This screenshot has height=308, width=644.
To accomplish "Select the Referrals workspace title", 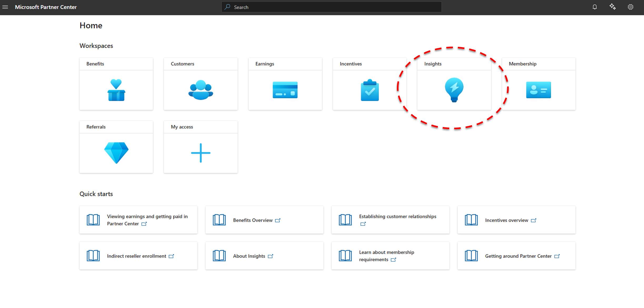I will [x=96, y=127].
